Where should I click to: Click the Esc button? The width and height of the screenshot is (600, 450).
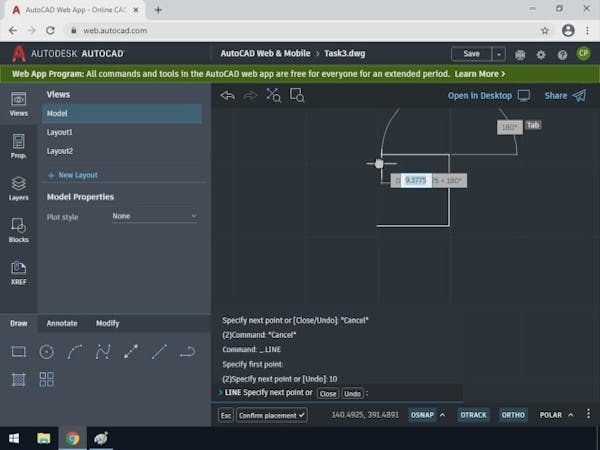(226, 415)
